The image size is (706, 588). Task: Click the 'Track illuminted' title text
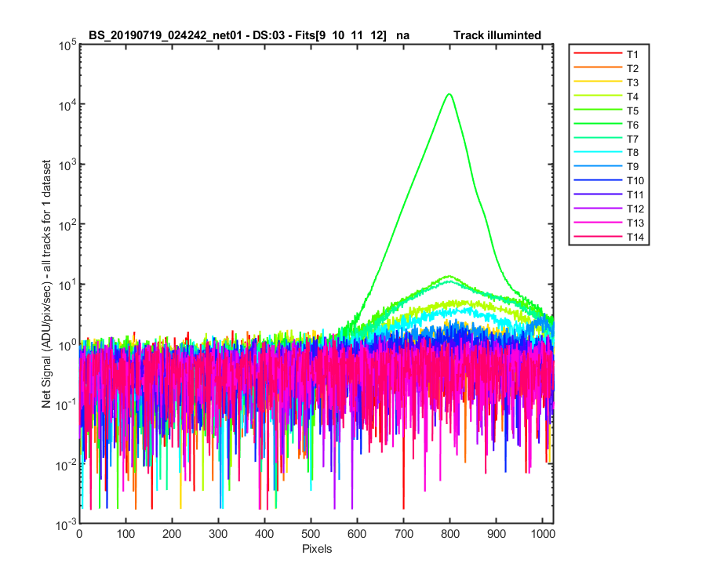[x=497, y=35]
